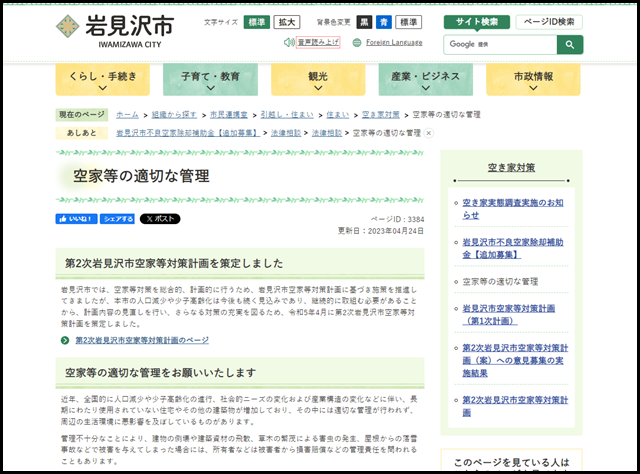Screen dimensions: 640x474
Task: Expand the くらし・手続き menu
Action: (x=102, y=80)
